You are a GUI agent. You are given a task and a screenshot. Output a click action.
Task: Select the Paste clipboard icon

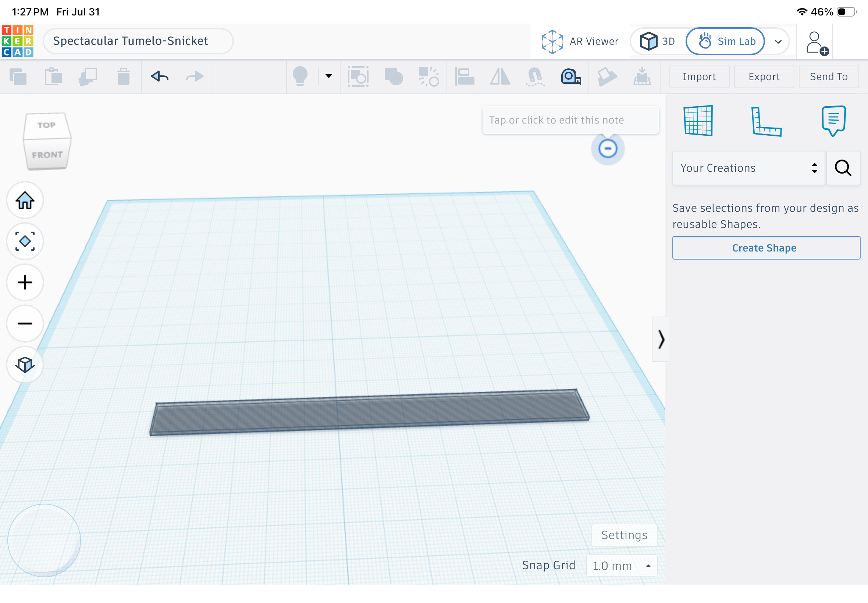pyautogui.click(x=53, y=77)
